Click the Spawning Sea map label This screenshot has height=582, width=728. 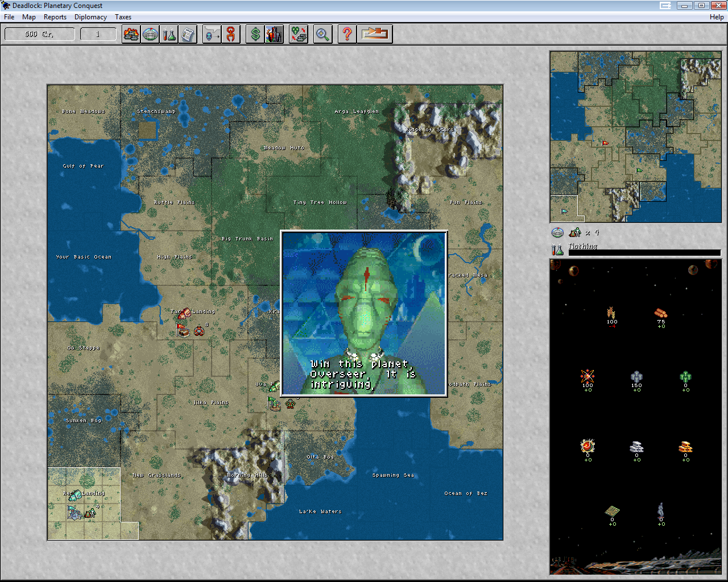click(x=393, y=475)
